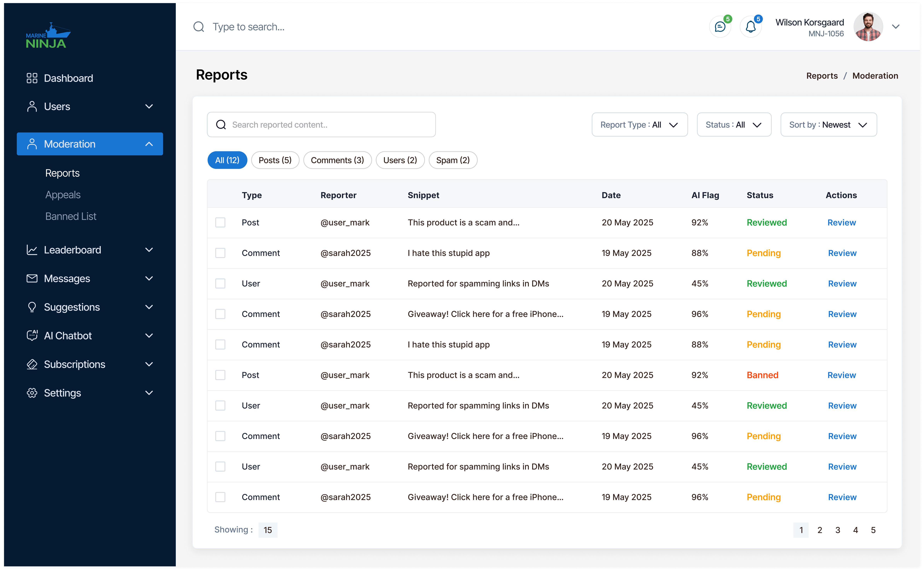This screenshot has height=571, width=924.
Task: Click the Leaderboard chart icon
Action: (32, 250)
